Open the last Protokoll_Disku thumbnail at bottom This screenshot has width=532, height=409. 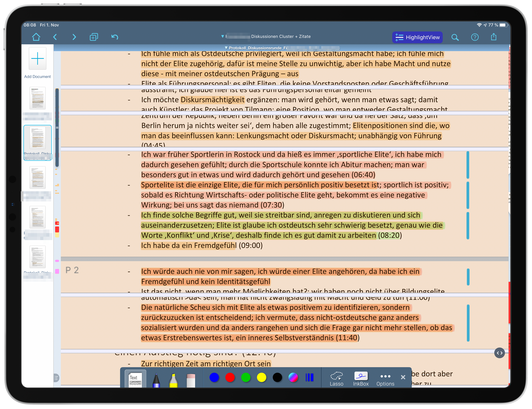click(38, 257)
